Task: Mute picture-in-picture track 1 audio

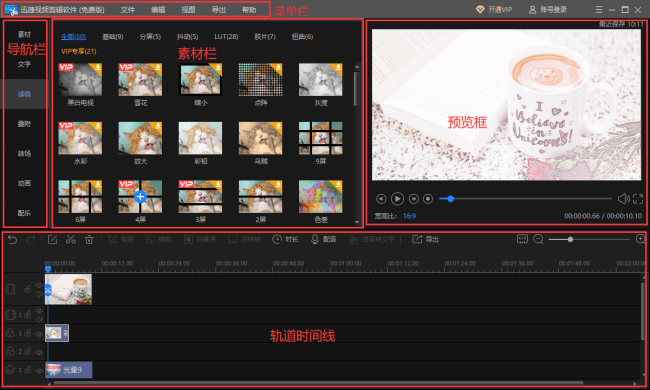Action: pos(39,319)
